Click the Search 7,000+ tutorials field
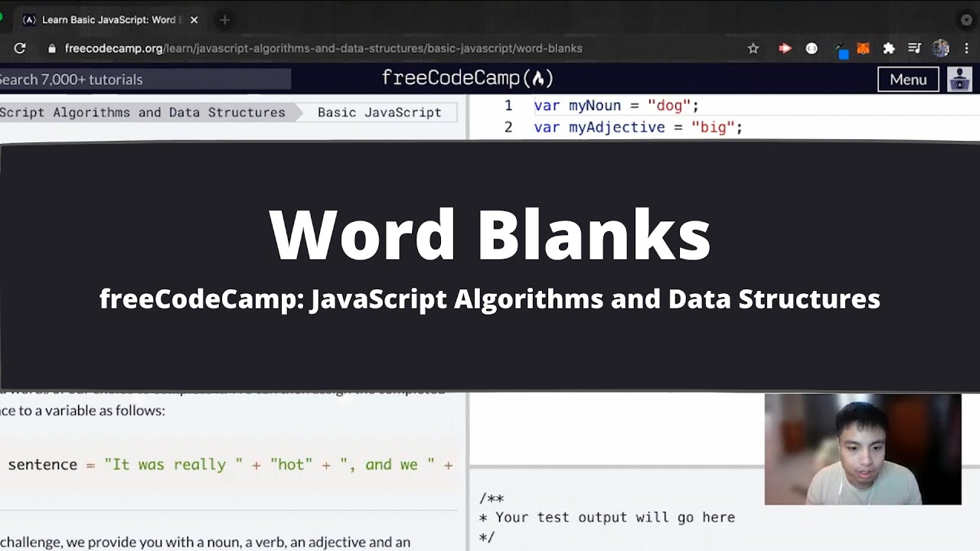 (145, 79)
